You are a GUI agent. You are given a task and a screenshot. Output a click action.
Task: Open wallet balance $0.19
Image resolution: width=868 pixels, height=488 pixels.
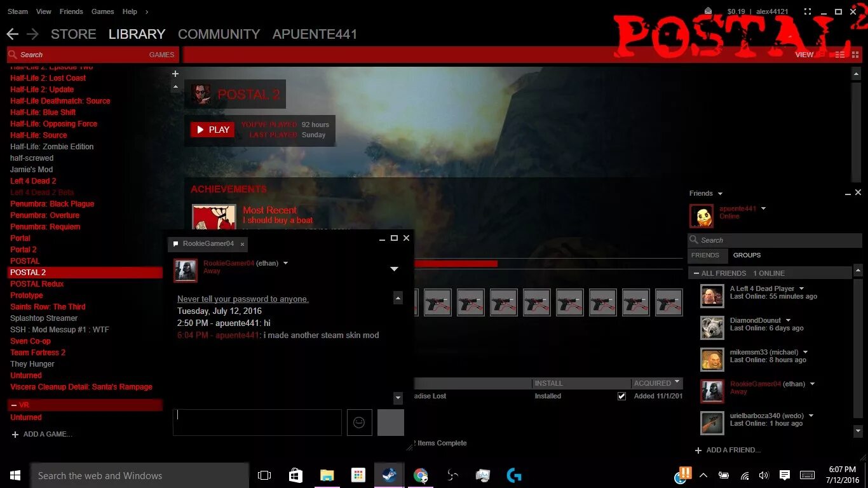(x=736, y=11)
